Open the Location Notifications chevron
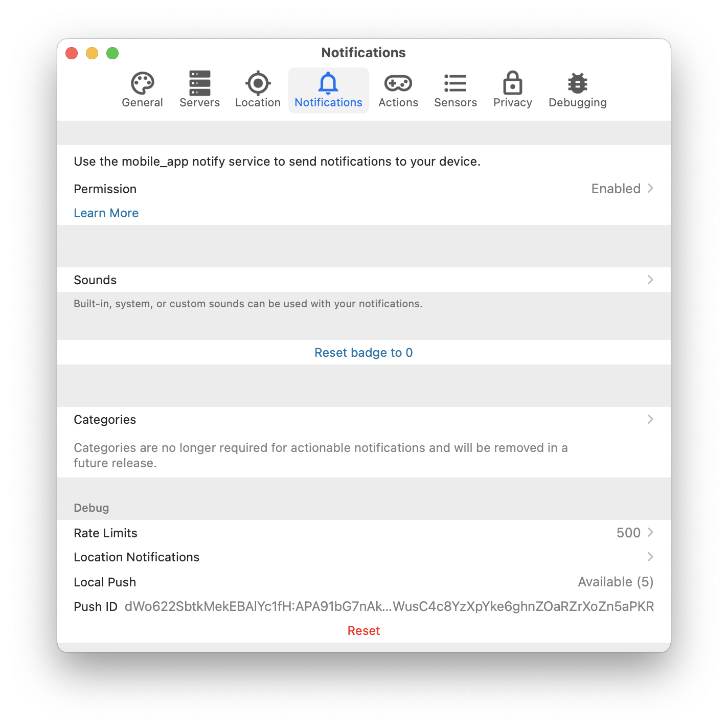This screenshot has height=728, width=728. click(650, 557)
